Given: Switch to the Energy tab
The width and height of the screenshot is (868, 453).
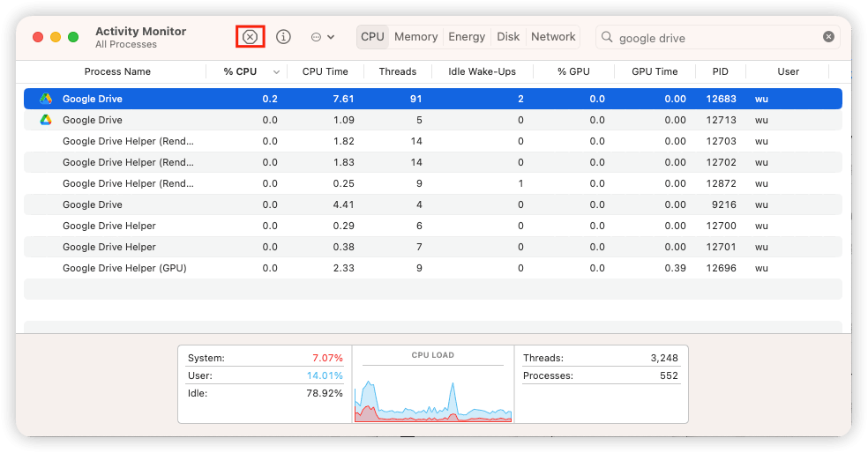Looking at the screenshot, I should click(x=467, y=37).
